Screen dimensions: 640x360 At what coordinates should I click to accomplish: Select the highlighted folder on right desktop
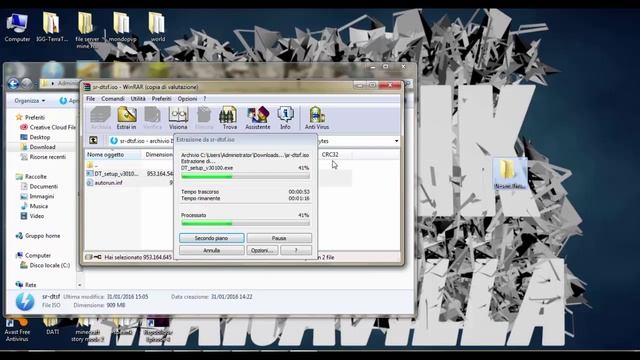point(509,174)
